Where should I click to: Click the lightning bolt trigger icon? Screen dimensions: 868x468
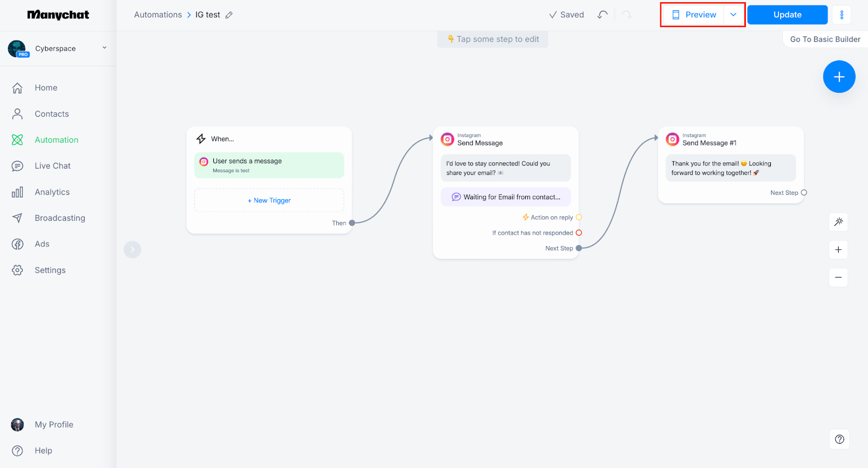[201, 138]
